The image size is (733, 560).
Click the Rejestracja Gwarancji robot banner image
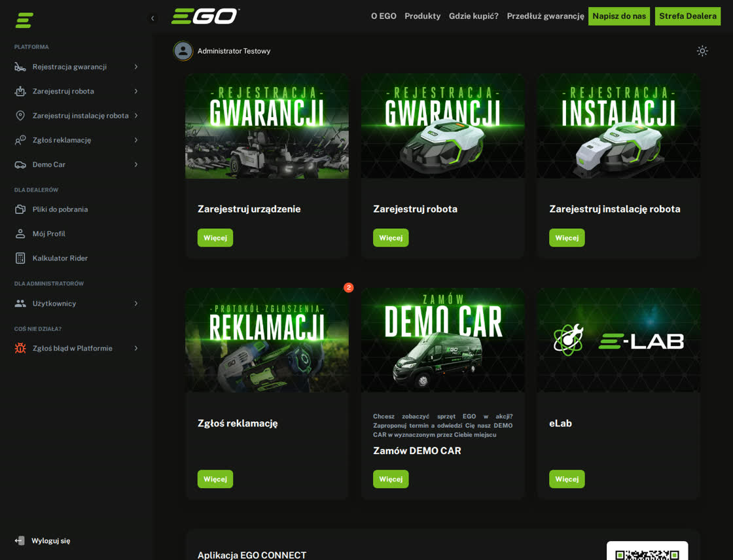click(x=442, y=126)
